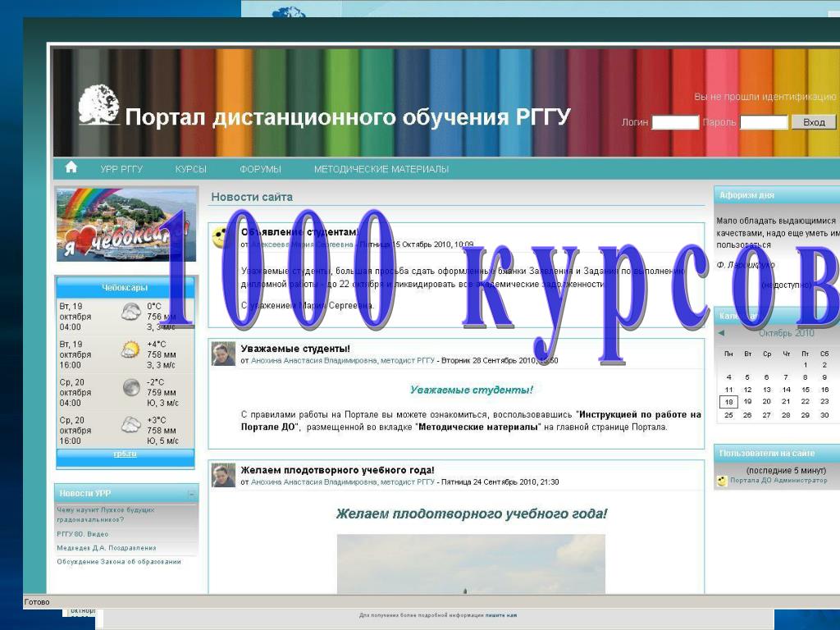The height and width of the screenshot is (630, 840).
Task: Select calendar day 30
Action: (x=824, y=415)
